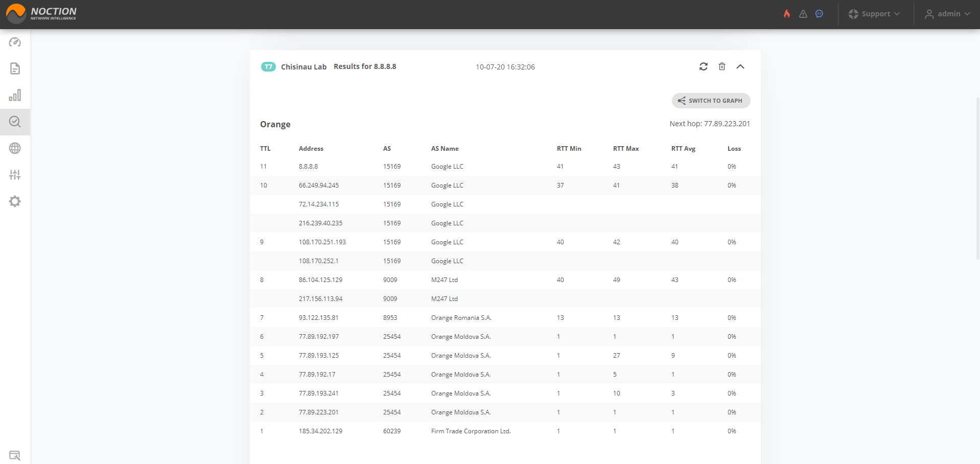Refresh the 8.8.8.8 results
The height and width of the screenshot is (464, 980).
coord(704,66)
